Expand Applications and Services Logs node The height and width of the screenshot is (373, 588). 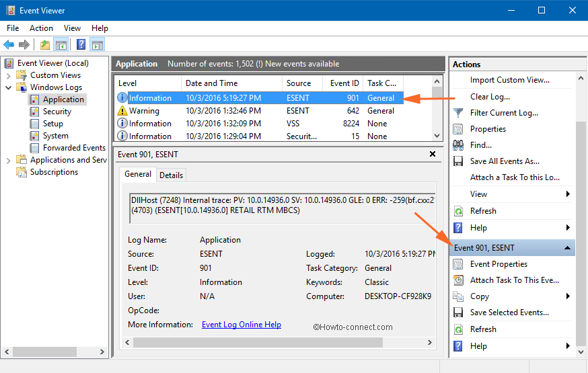click(x=8, y=160)
